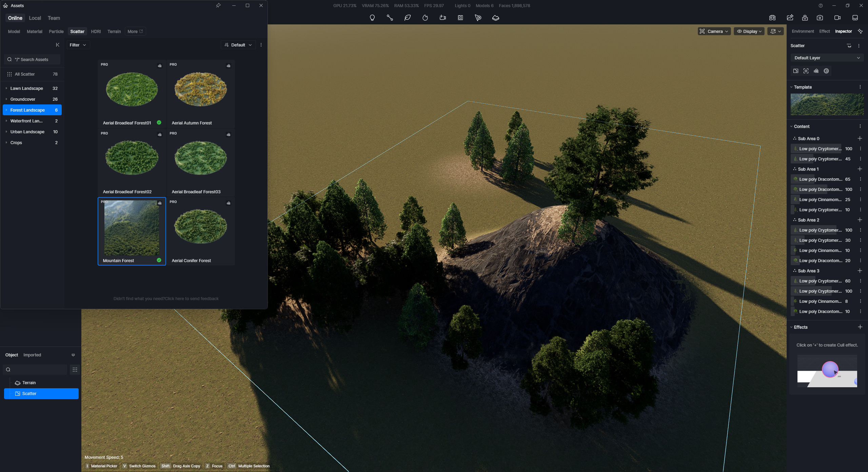This screenshot has width=868, height=472.
Task: Click the video camera render icon
Action: [837, 18]
